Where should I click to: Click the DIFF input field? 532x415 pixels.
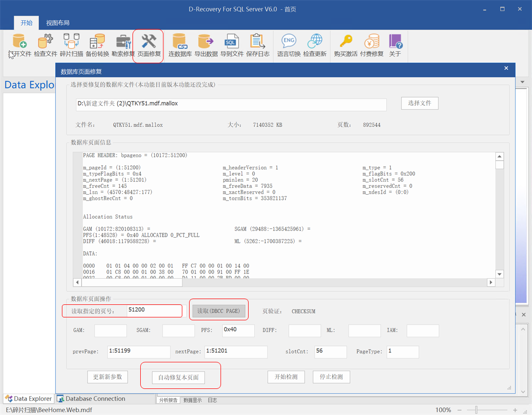pos(305,330)
